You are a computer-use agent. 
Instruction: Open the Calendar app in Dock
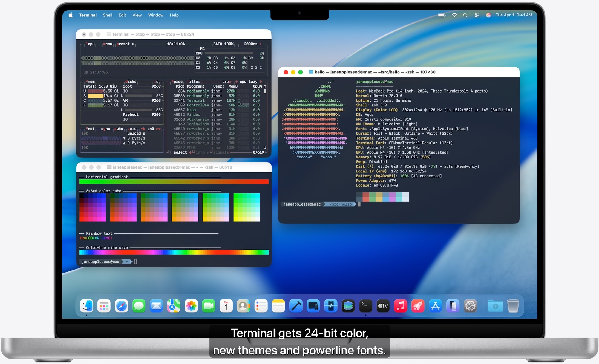point(226,306)
